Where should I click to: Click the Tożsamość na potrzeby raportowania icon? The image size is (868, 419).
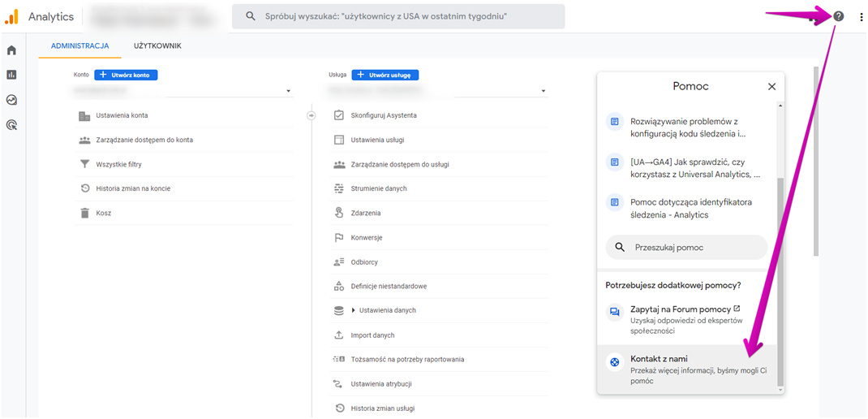tap(339, 359)
